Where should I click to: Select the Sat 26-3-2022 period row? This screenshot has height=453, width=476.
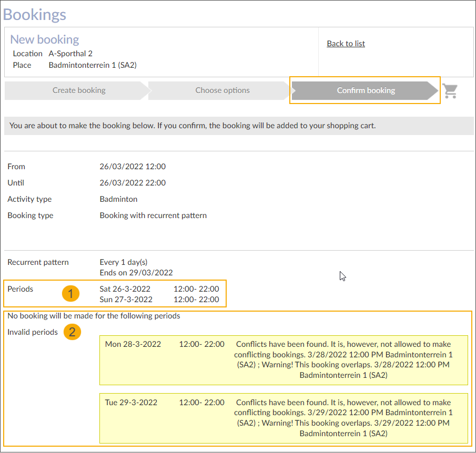point(158,289)
